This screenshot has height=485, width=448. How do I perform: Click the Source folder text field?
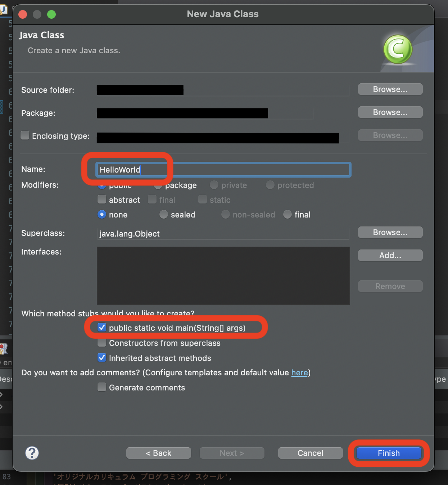tap(223, 90)
